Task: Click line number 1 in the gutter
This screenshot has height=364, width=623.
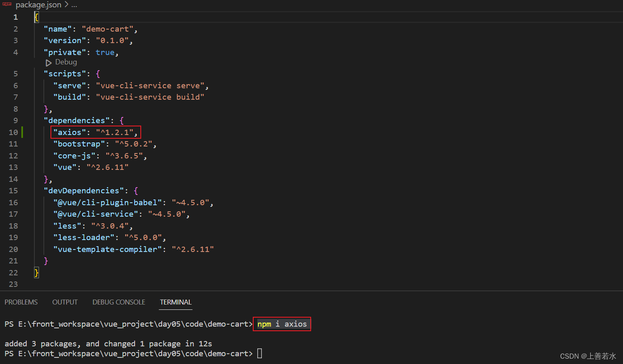Action: [16, 17]
